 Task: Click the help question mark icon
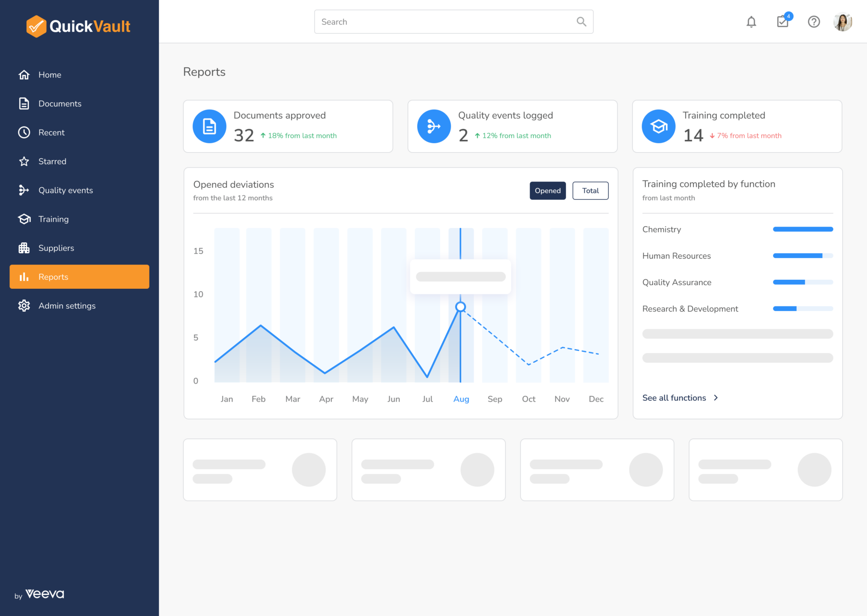[x=814, y=22]
